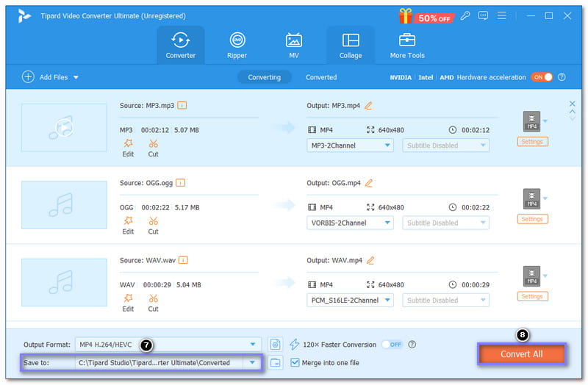Expand format arrow next to WAV.wav MP4 icon
Viewport: 588px width, 385px height.
545,276
